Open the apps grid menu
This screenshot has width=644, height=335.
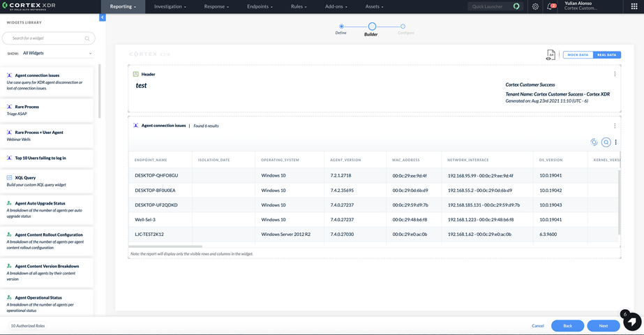(634, 6)
